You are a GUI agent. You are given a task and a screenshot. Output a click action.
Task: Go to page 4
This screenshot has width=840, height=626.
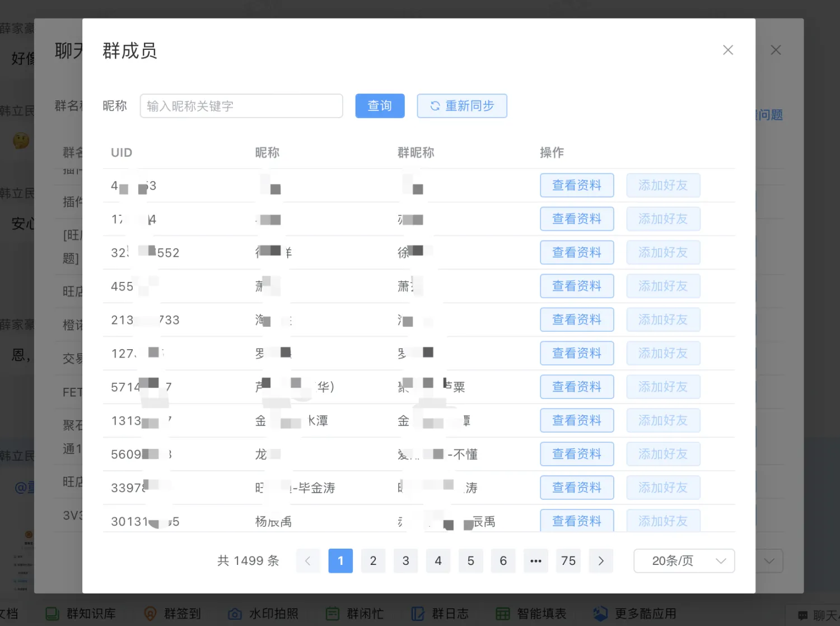click(x=438, y=560)
